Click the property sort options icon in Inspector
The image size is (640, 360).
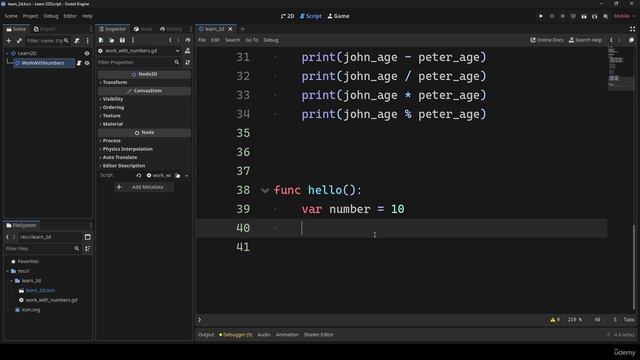[187, 62]
